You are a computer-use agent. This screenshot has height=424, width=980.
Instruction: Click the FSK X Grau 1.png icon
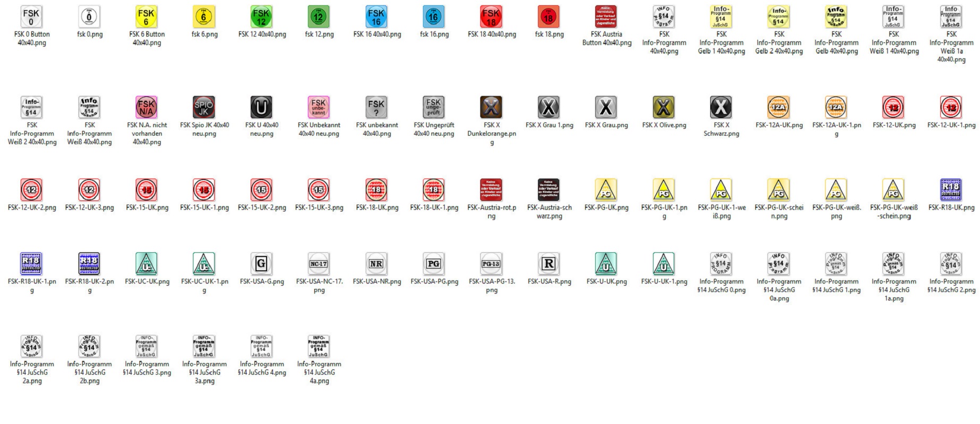pyautogui.click(x=549, y=107)
